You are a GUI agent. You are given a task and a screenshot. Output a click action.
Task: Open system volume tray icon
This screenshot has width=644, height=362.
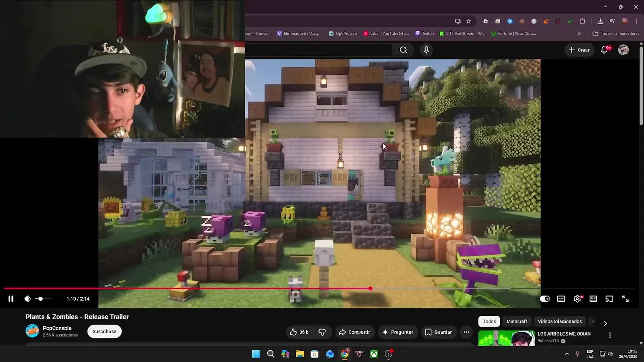[610, 354]
